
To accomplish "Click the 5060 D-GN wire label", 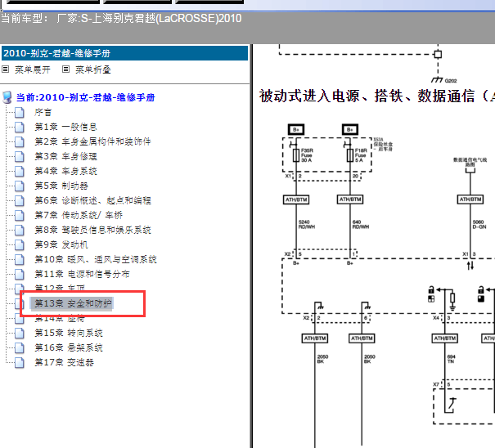I will [479, 224].
